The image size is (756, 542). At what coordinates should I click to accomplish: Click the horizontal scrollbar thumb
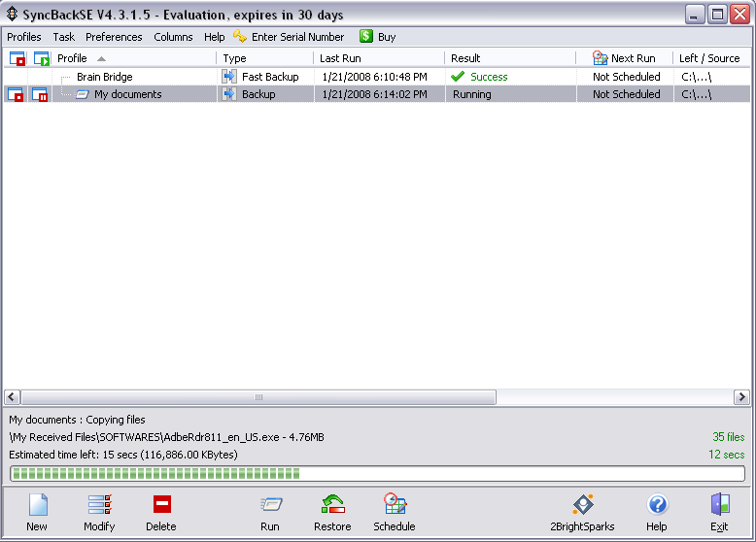pyautogui.click(x=258, y=397)
